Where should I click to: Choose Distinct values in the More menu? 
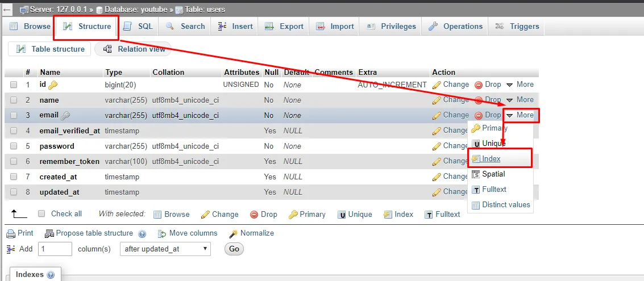(x=501, y=204)
